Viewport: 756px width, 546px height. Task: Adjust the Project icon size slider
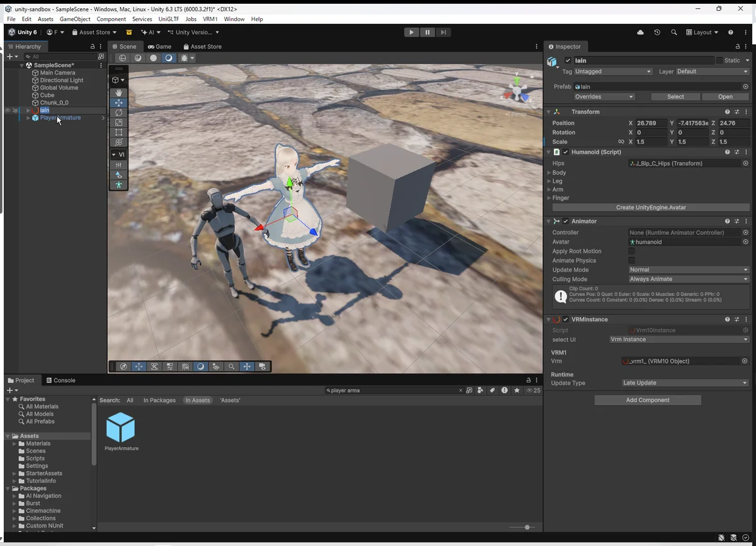click(x=527, y=527)
